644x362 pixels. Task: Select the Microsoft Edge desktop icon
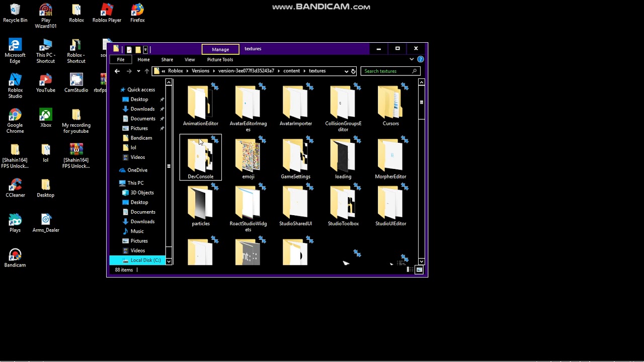click(x=15, y=51)
